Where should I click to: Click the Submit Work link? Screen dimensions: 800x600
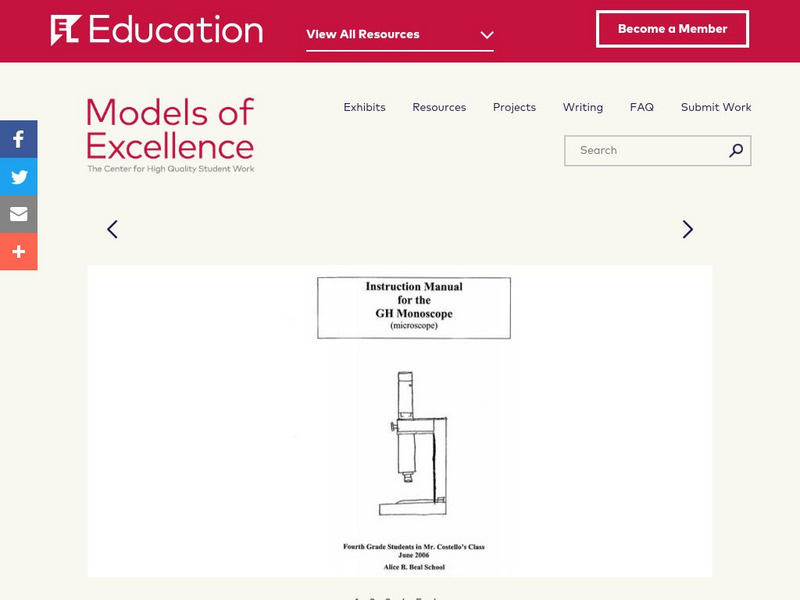click(716, 107)
